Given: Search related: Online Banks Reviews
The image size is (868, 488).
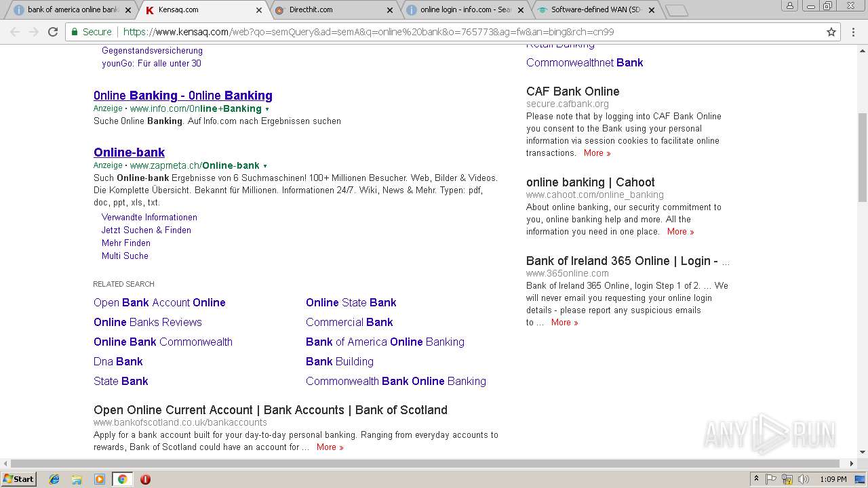Looking at the screenshot, I should [x=148, y=323].
